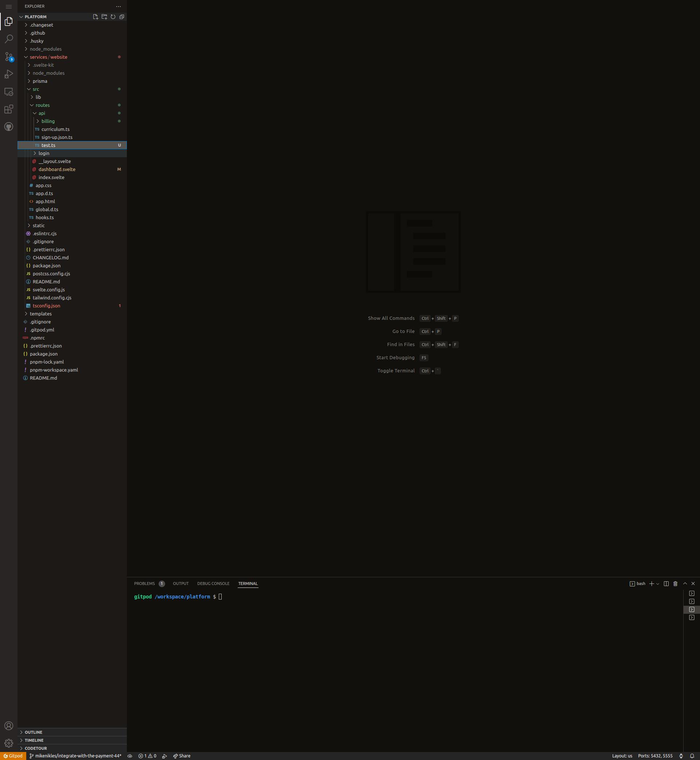Image resolution: width=700 pixels, height=760 pixels.
Task: Click the Extensions icon in sidebar
Action: (9, 109)
